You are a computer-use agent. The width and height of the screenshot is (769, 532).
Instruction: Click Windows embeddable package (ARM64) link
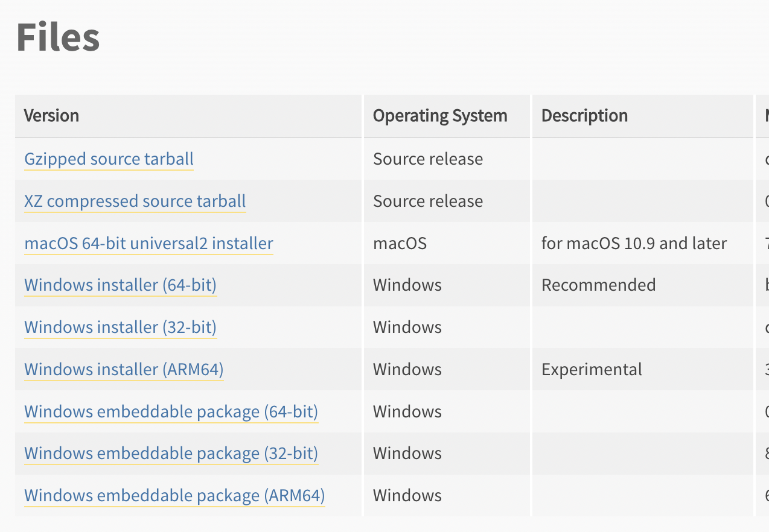174,495
